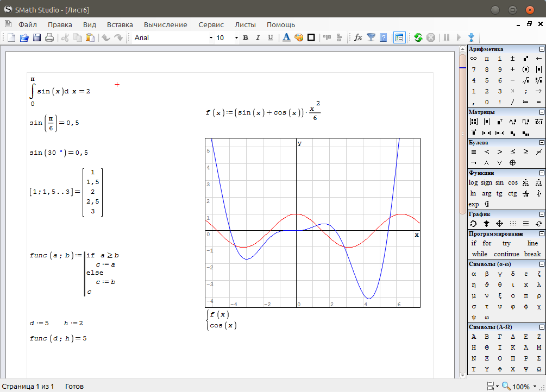Viewport: 546px width, 392px height.
Task: Click the background color palette icon
Action: (298, 37)
